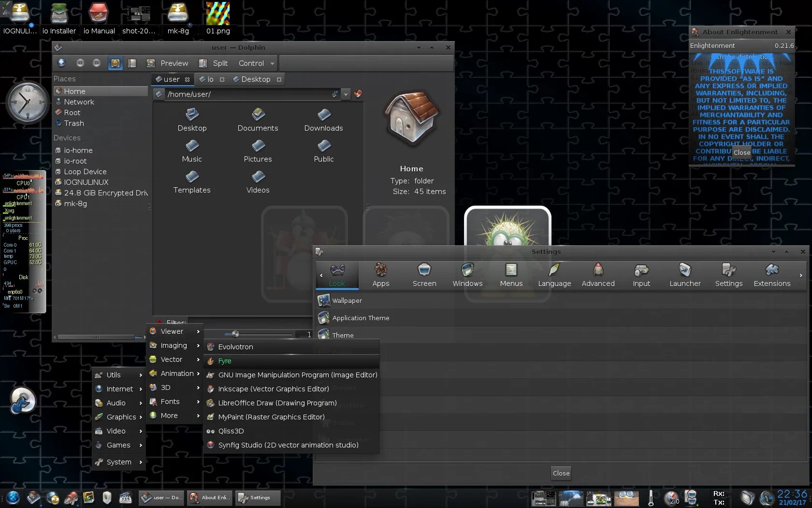The height and width of the screenshot is (508, 812).
Task: Open the Apps category in Settings
Action: [381, 275]
